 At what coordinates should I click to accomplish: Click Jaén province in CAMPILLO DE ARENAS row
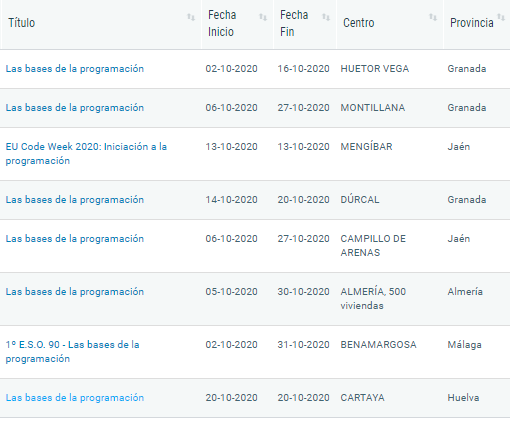(x=459, y=239)
